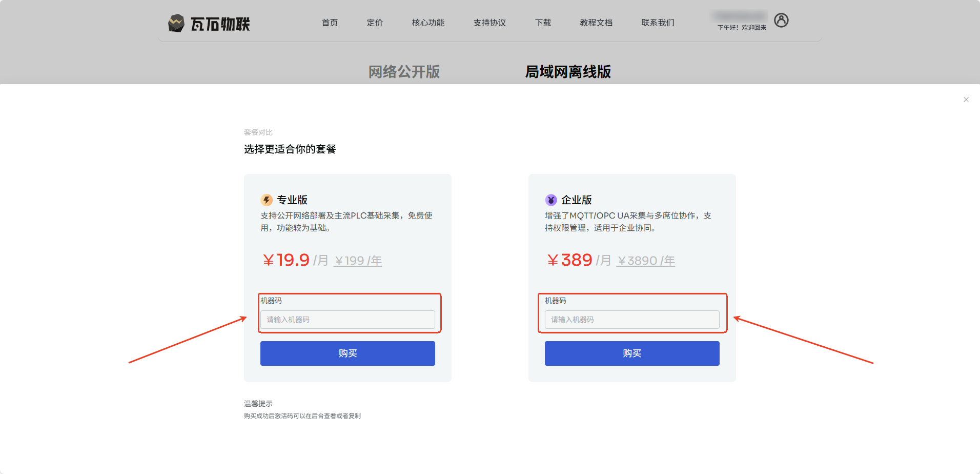The image size is (980, 474).
Task: Go to the 定价 navigation item
Action: pos(375,23)
